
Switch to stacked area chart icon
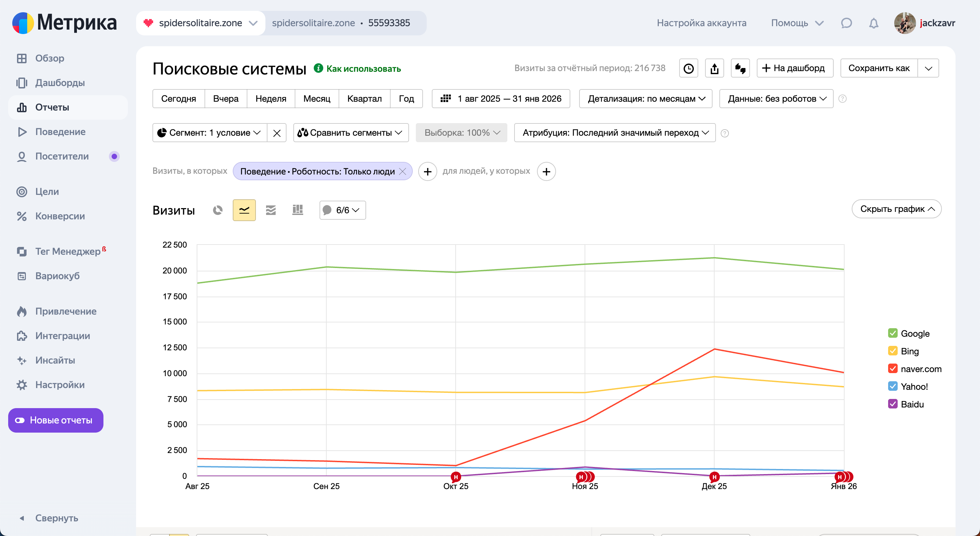click(271, 210)
